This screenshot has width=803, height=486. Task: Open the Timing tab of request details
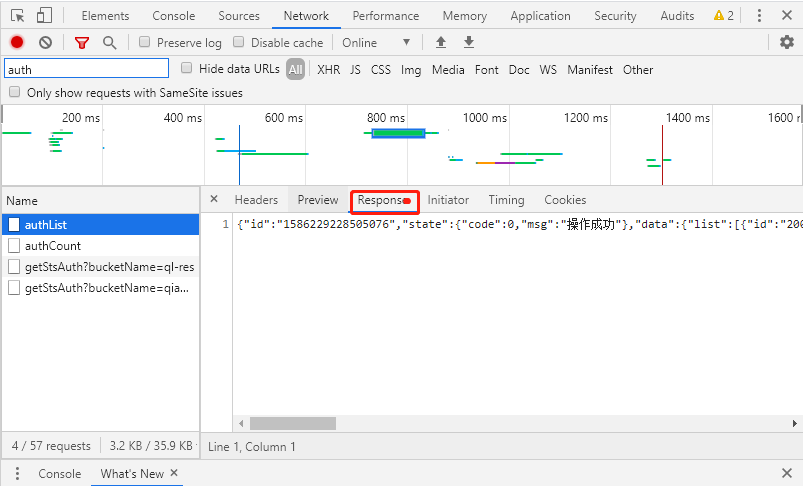[x=506, y=200]
